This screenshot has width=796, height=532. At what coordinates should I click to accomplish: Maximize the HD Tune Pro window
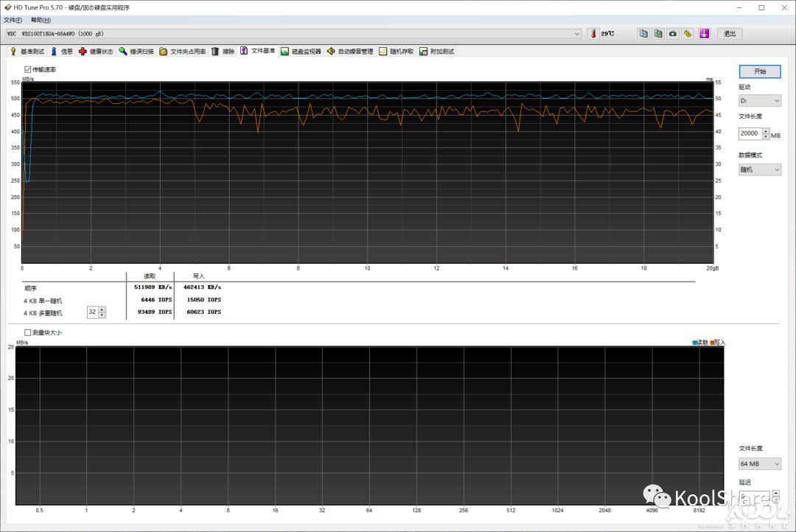click(761, 7)
